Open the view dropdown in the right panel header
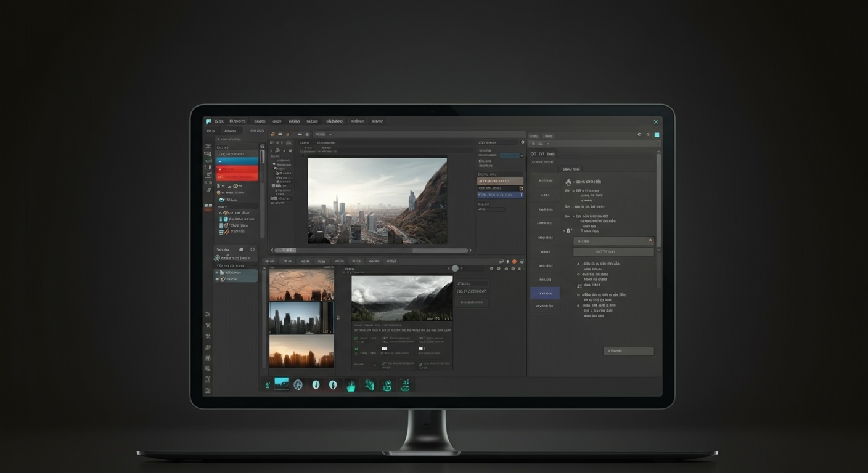Image resolution: width=868 pixels, height=473 pixels. (547, 144)
